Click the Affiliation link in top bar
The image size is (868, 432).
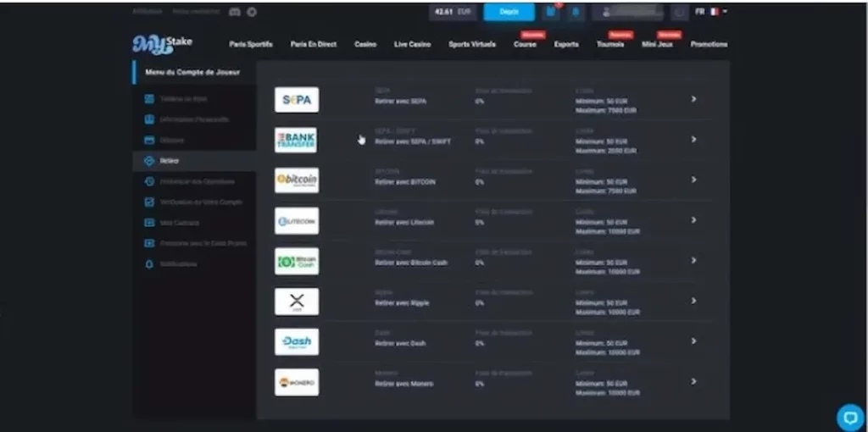(147, 12)
